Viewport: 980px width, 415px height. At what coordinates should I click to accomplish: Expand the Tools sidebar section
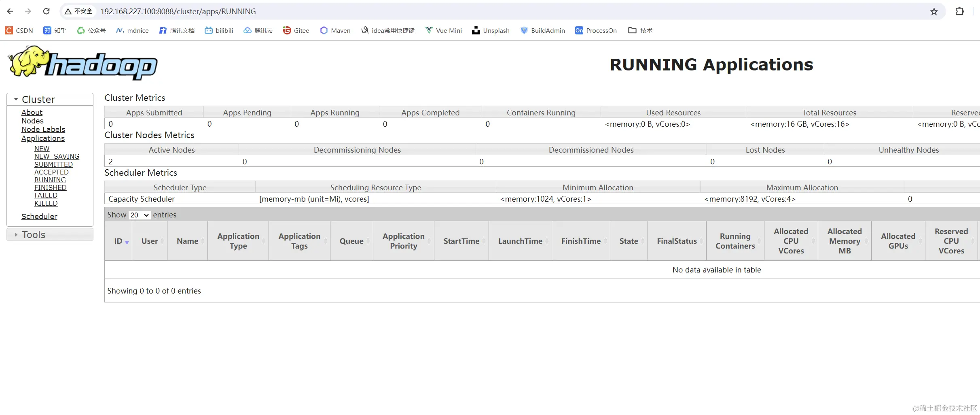(50, 234)
